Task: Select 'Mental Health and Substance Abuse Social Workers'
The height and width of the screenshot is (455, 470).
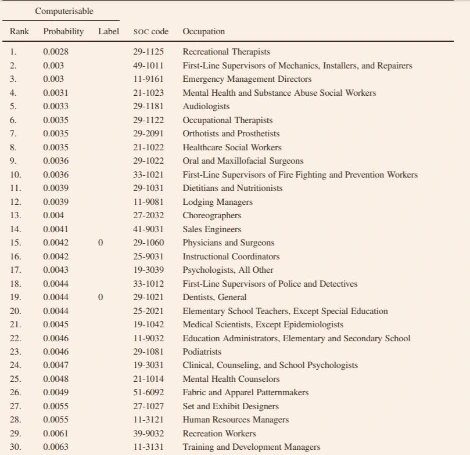Action: 279,93
